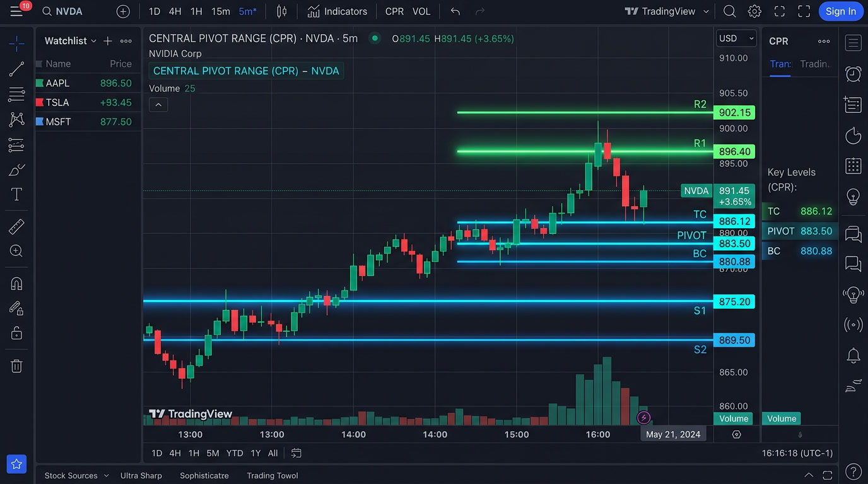Activate the zoom in tool
The height and width of the screenshot is (484, 868).
coord(16,251)
